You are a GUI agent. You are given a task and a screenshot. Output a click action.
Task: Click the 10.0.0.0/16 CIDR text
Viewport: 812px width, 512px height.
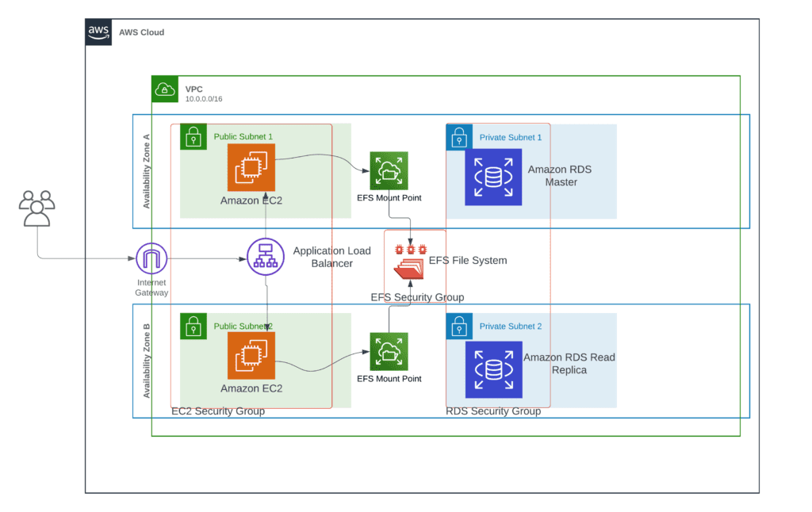point(204,99)
